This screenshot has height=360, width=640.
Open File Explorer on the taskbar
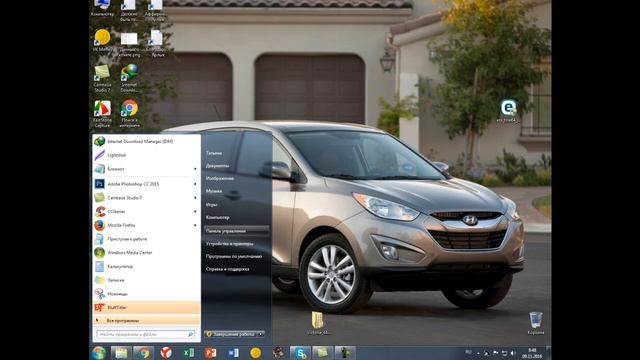121,353
